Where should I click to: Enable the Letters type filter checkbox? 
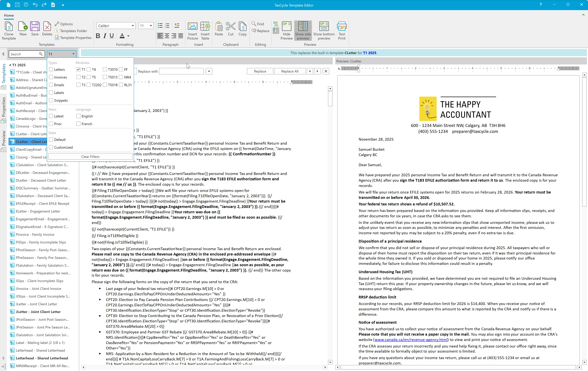pos(51,69)
